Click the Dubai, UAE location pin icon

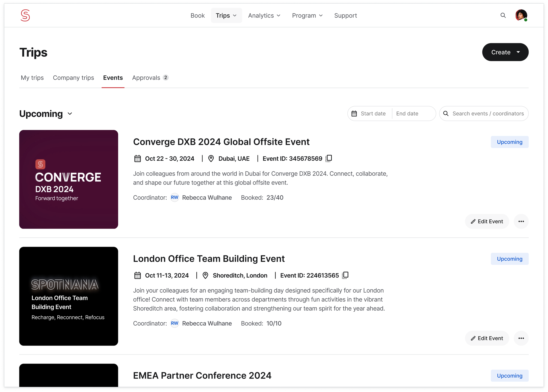pyautogui.click(x=211, y=159)
